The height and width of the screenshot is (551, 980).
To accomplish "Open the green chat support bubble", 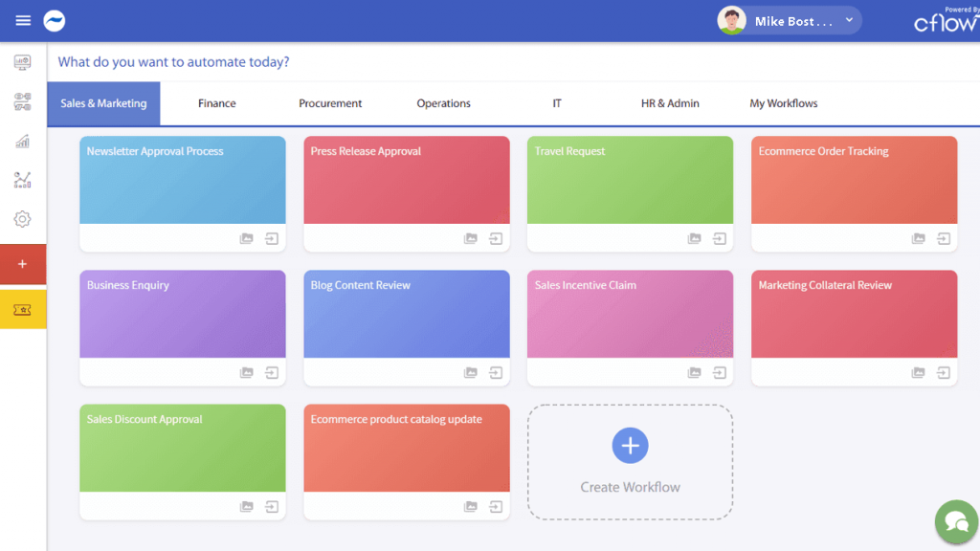I will point(956,521).
